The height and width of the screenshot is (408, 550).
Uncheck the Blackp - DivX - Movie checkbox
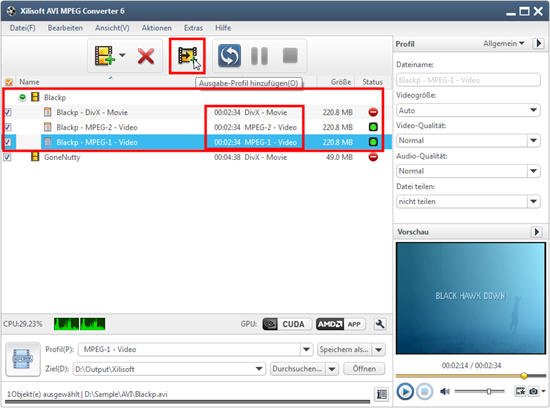point(8,112)
